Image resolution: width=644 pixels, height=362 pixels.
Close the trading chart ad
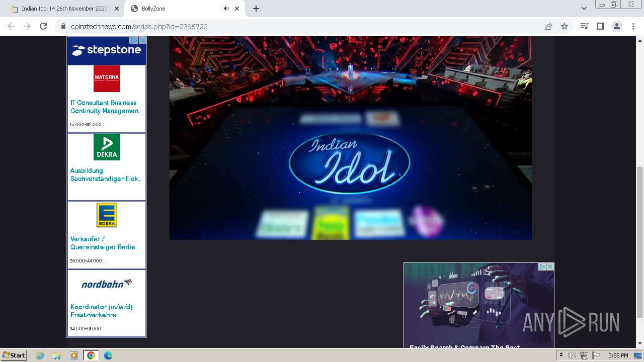point(550,266)
